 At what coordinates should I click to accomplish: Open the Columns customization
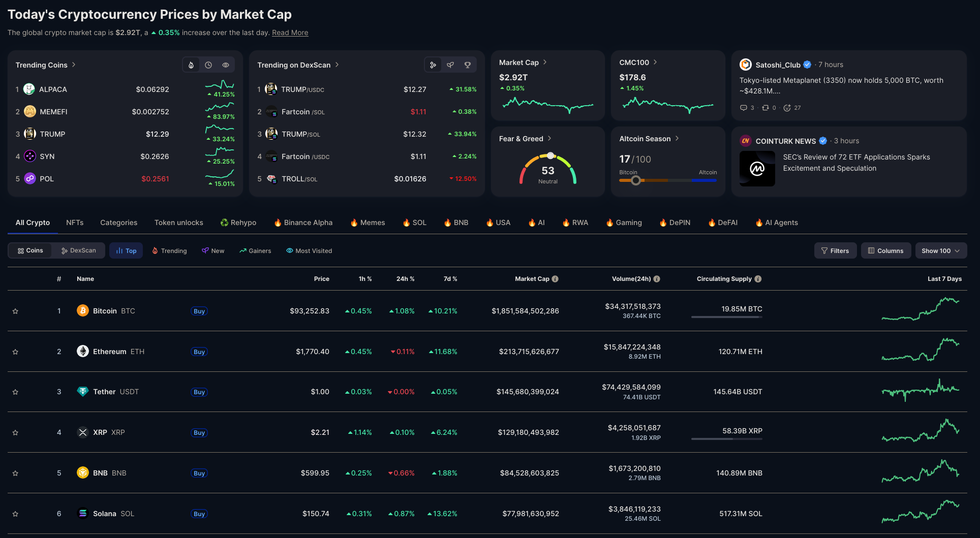[886, 250]
